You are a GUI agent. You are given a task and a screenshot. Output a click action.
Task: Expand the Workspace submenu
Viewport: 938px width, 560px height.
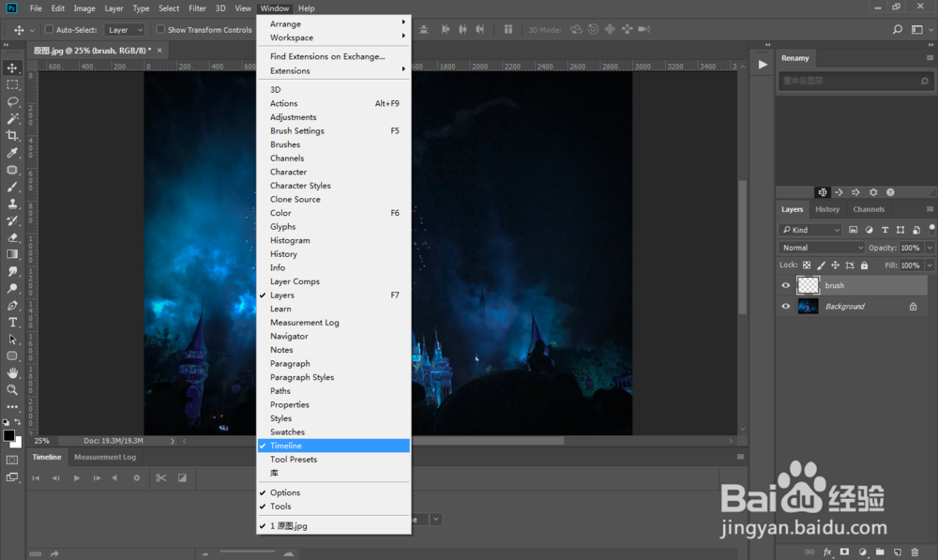334,38
